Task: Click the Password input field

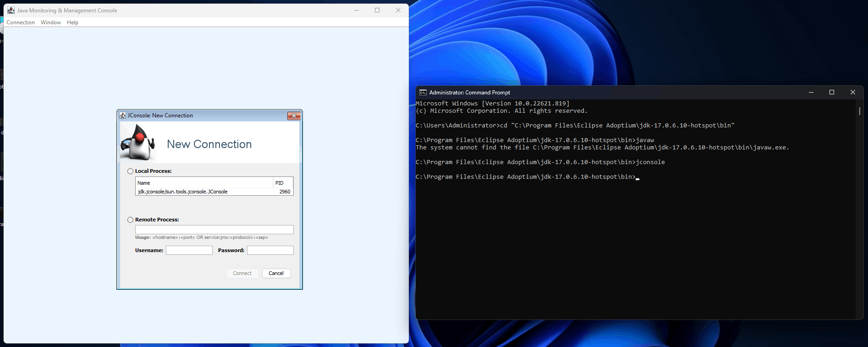Action: click(x=270, y=250)
